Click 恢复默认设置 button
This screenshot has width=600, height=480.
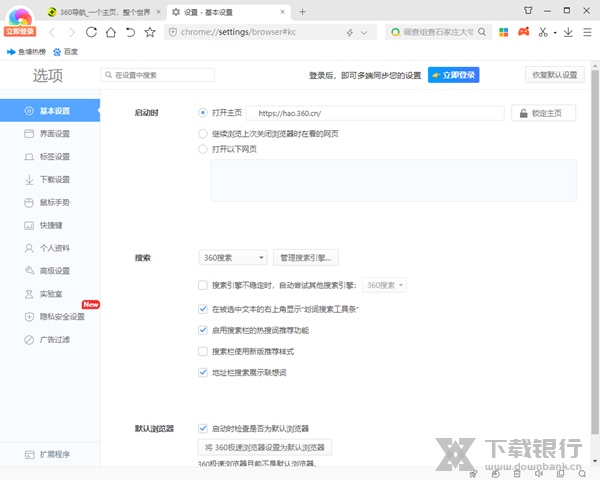(x=554, y=75)
